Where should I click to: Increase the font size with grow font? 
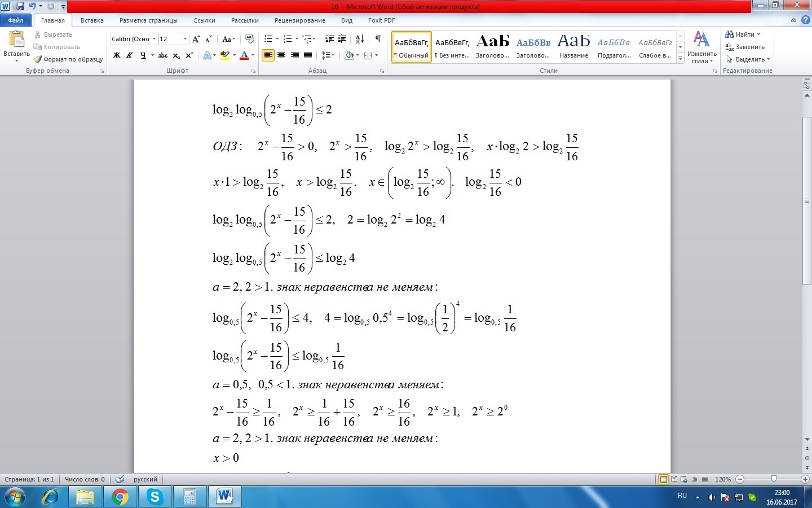tap(196, 39)
